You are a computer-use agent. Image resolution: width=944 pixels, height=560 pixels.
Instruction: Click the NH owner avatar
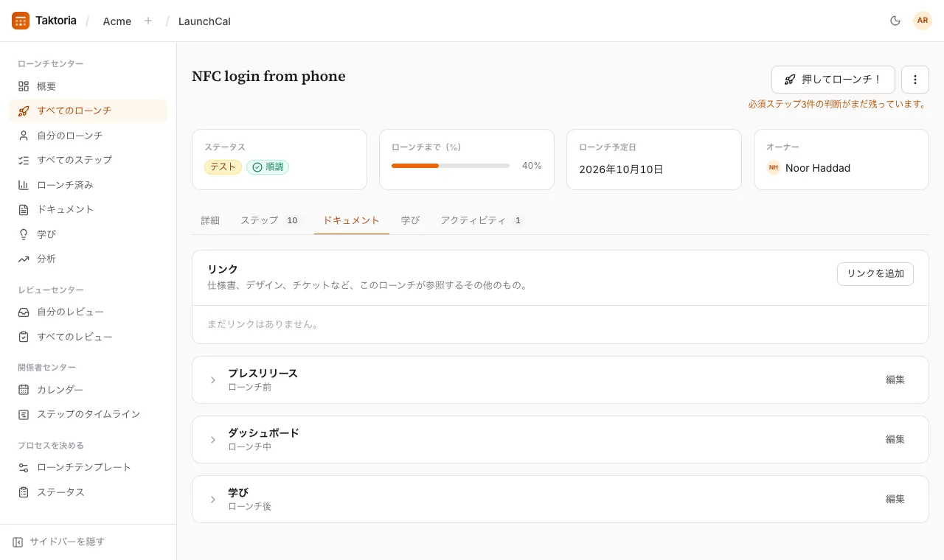coord(773,168)
